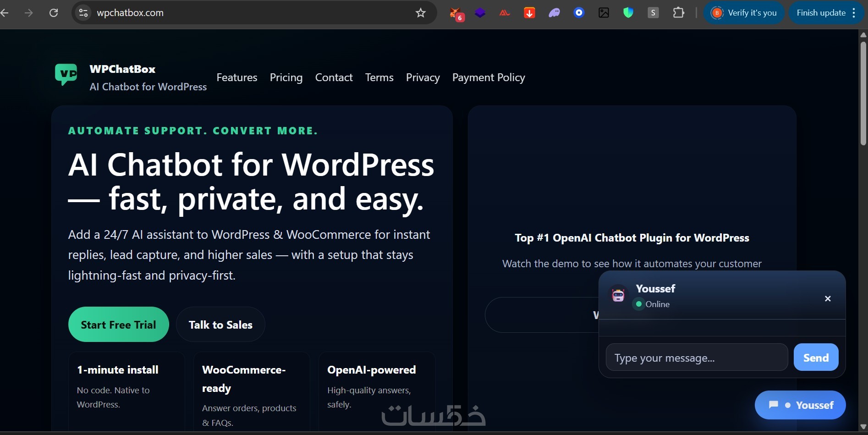Click Finish update in Chrome toolbar

(x=826, y=13)
